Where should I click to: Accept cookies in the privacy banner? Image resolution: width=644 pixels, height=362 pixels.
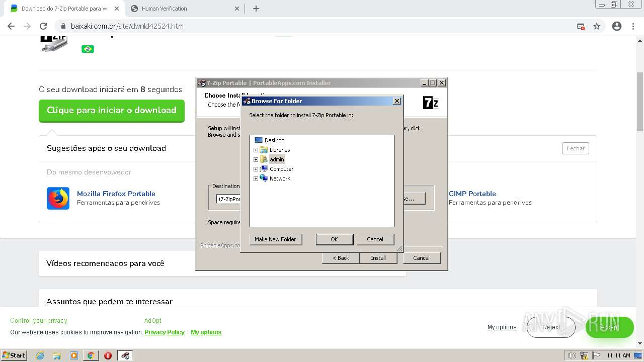coord(609,327)
